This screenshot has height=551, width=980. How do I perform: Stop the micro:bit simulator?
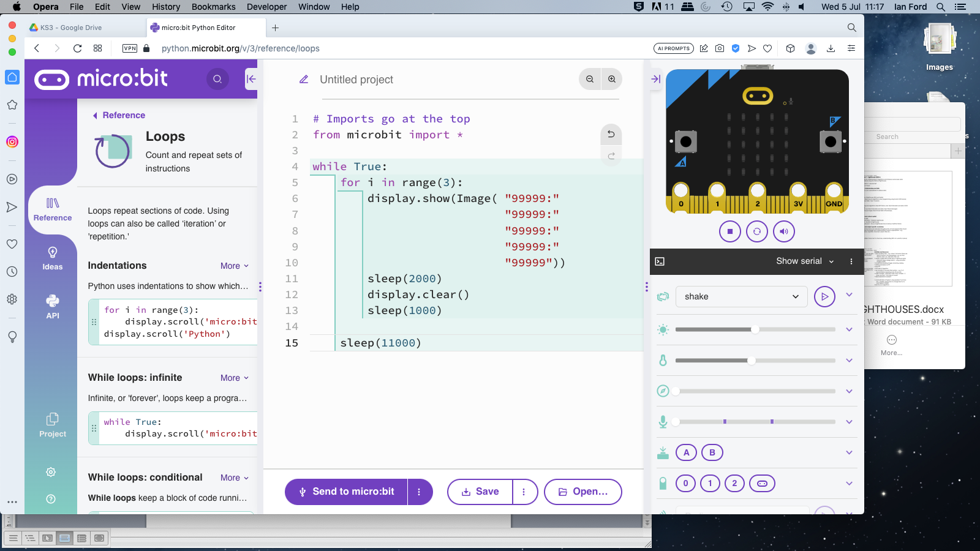point(729,231)
